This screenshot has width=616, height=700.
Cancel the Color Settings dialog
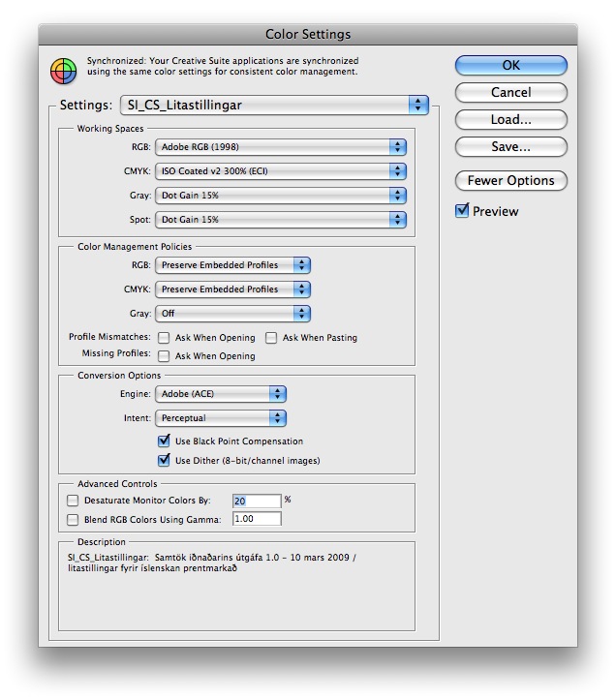(x=511, y=92)
